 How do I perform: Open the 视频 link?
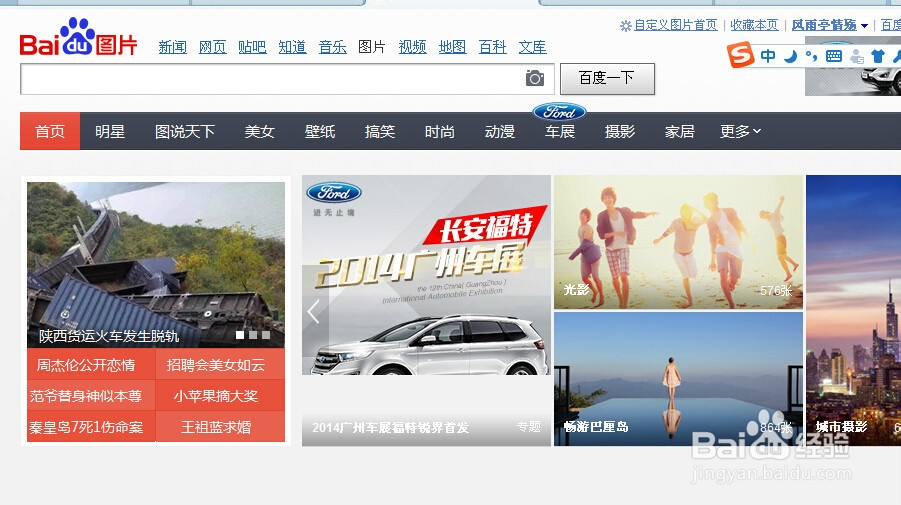pos(413,47)
